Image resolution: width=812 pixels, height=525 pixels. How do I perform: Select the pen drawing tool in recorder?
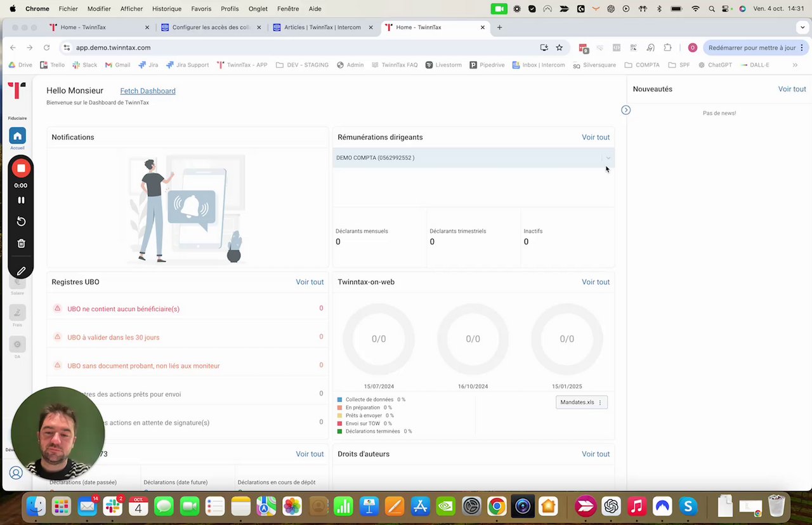coord(21,271)
